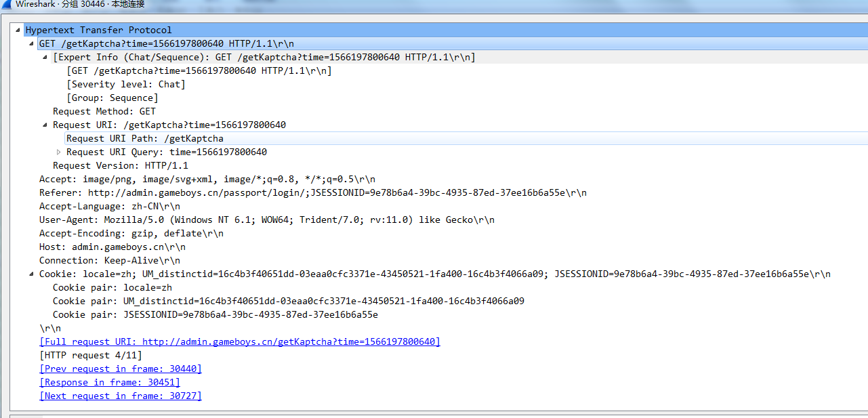868x418 pixels.
Task: Collapse the Cookie header node
Action: [x=31, y=274]
